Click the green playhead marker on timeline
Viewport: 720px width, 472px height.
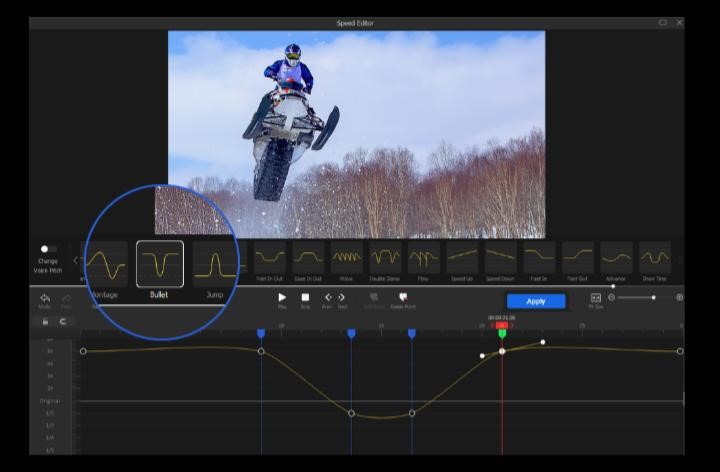point(502,332)
